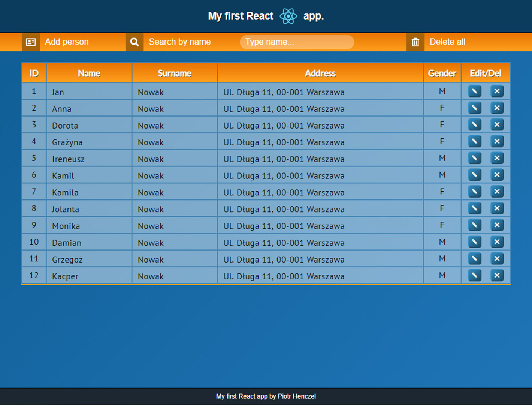Delete Anna's row using the X icon
Viewport: 532px width, 405px height.
coord(497,108)
